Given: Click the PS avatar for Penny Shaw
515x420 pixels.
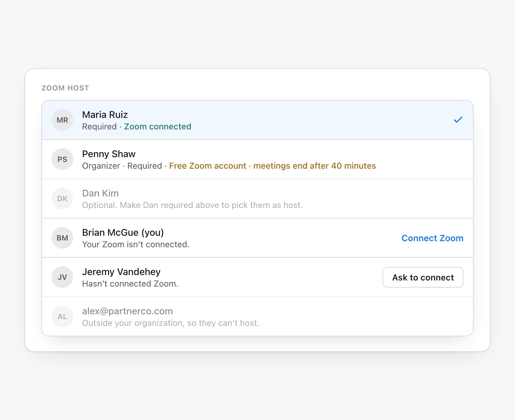Looking at the screenshot, I should click(x=62, y=159).
